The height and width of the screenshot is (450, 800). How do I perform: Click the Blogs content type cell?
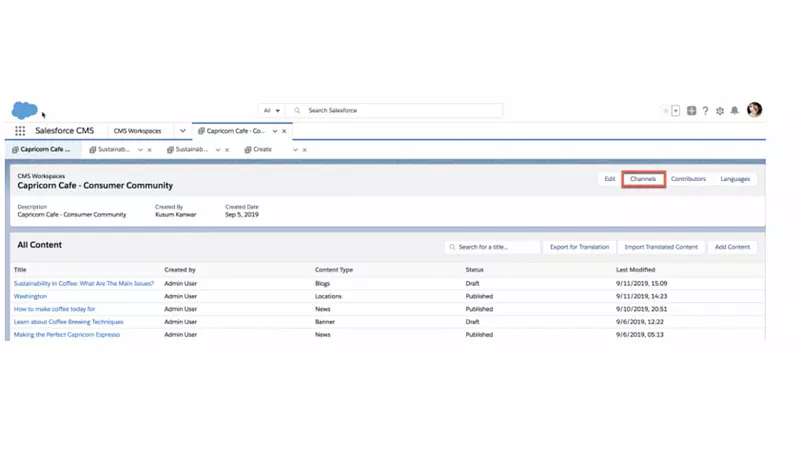click(x=322, y=284)
